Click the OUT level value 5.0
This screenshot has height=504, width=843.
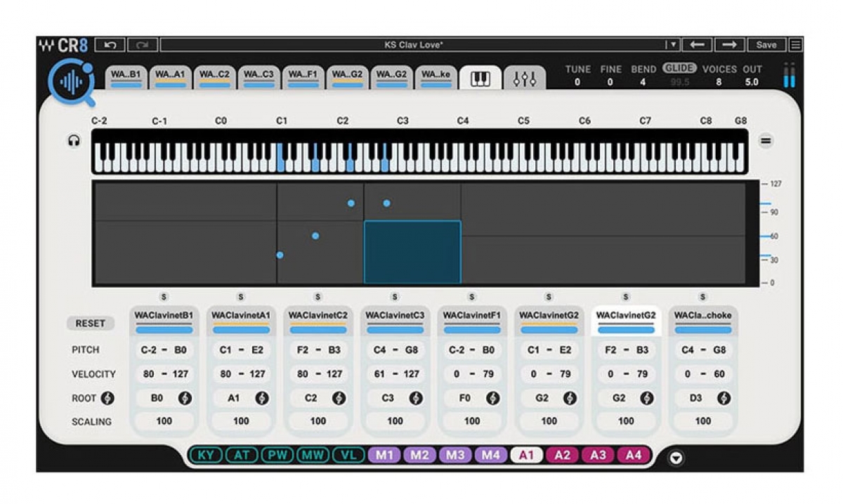[752, 82]
